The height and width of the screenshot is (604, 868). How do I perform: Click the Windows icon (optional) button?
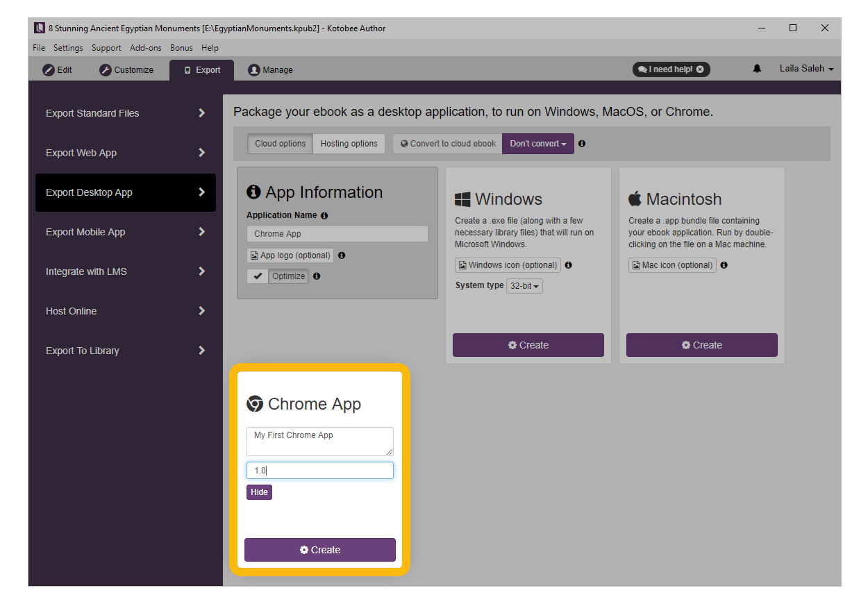coord(508,265)
